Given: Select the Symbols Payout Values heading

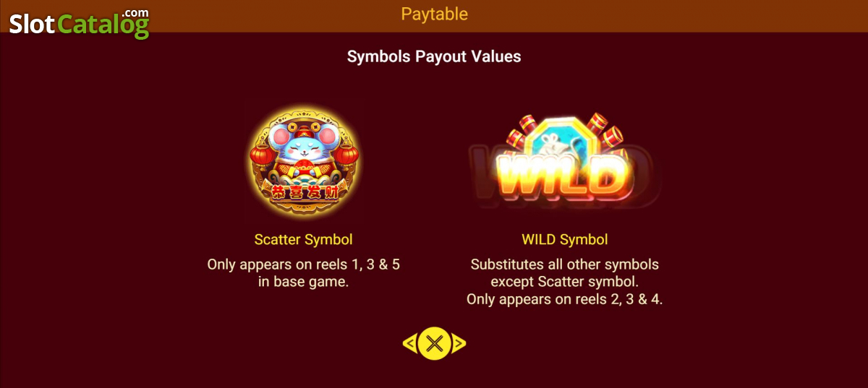Looking at the screenshot, I should pos(434,56).
